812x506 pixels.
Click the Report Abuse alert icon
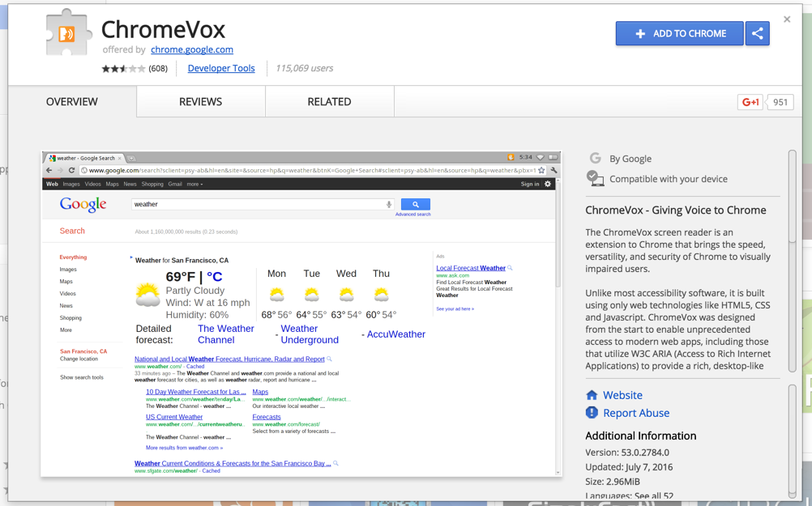[x=592, y=413]
